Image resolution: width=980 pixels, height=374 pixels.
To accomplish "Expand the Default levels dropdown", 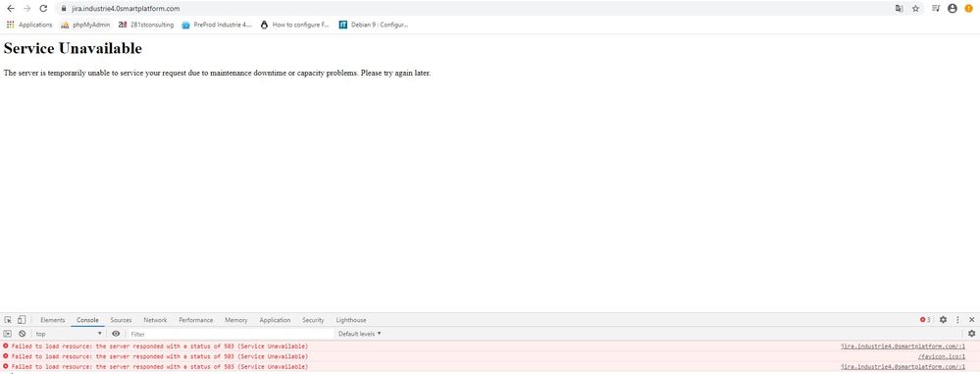I will (359, 334).
